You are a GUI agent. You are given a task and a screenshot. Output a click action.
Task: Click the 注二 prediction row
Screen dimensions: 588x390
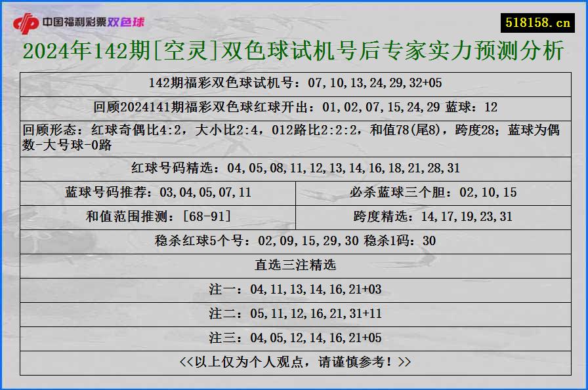click(294, 313)
